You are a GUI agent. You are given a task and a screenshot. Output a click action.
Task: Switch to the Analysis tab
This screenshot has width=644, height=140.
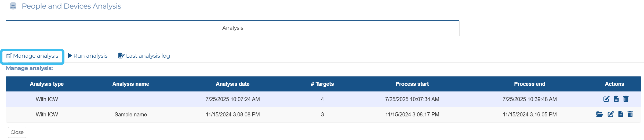coord(232,28)
